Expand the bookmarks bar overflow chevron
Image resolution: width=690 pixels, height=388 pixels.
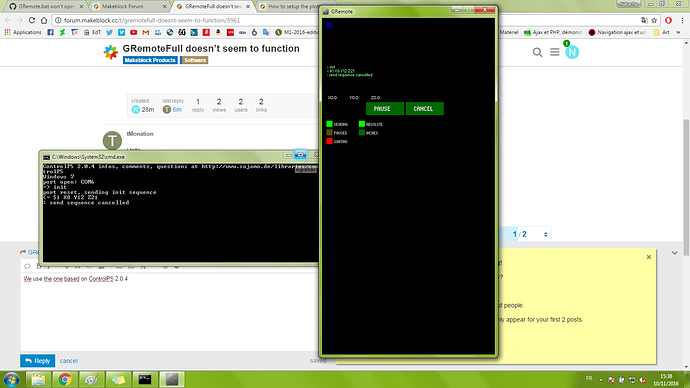pos(678,32)
